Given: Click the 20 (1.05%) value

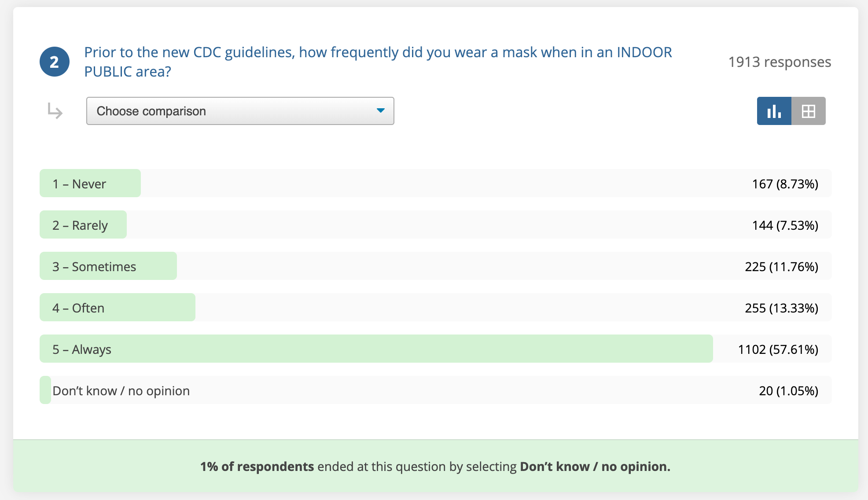Looking at the screenshot, I should [x=789, y=391].
